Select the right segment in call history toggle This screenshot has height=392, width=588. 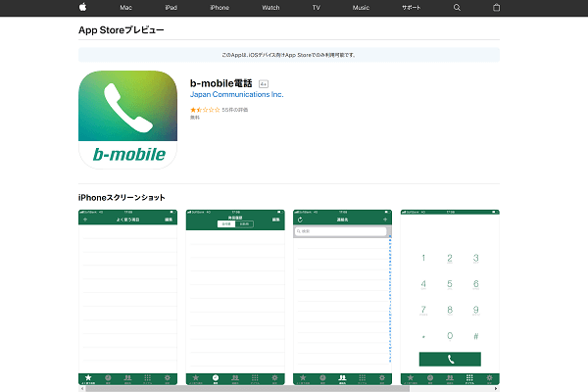point(244,224)
